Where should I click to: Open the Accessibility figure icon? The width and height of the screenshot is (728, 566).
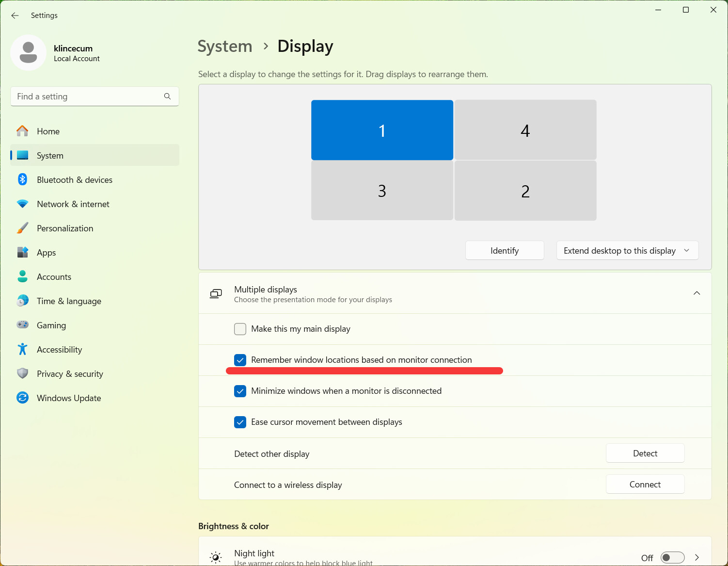coord(22,349)
